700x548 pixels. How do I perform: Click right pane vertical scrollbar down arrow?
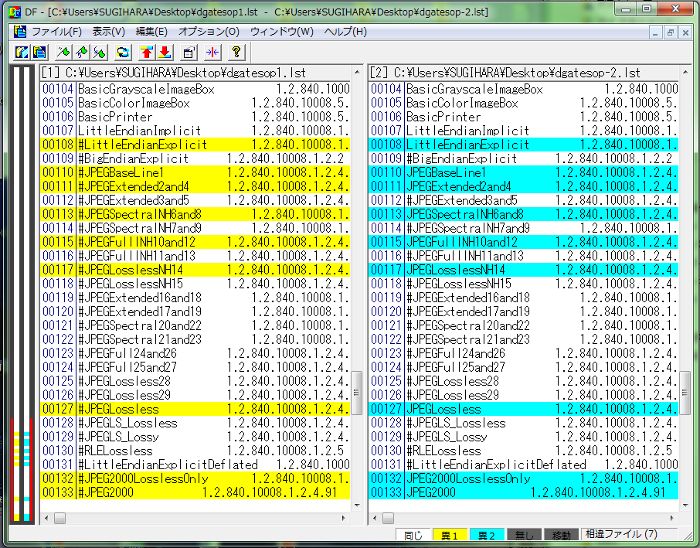tap(685, 506)
